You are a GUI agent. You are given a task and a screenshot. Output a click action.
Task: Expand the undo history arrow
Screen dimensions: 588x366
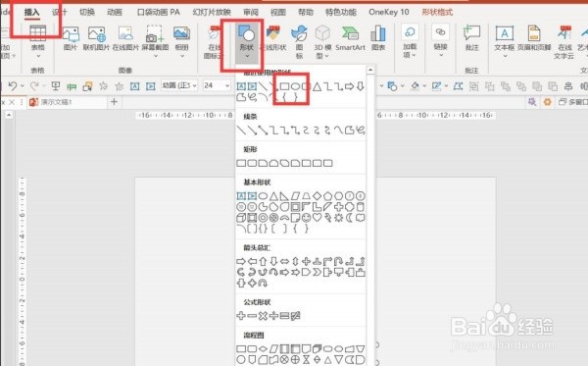23,86
